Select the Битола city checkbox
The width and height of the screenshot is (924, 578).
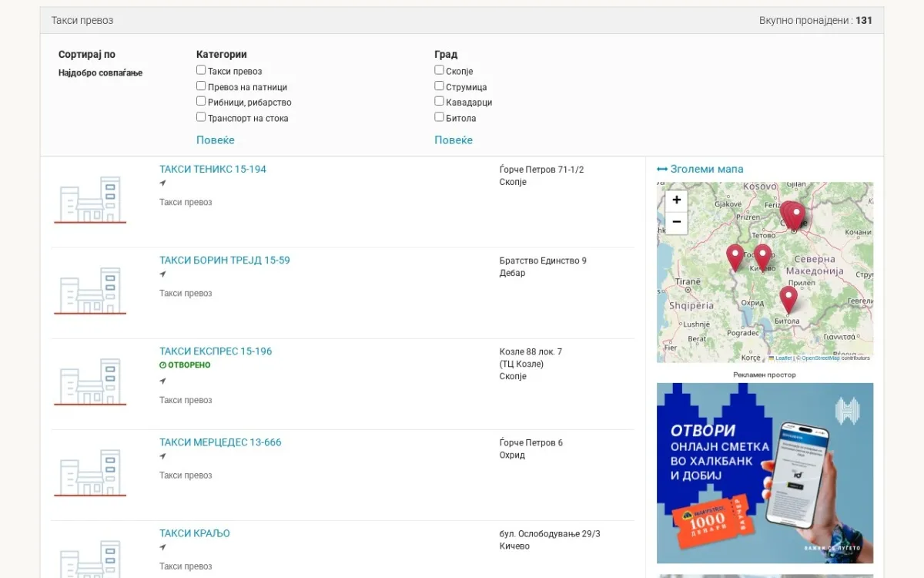pyautogui.click(x=439, y=117)
